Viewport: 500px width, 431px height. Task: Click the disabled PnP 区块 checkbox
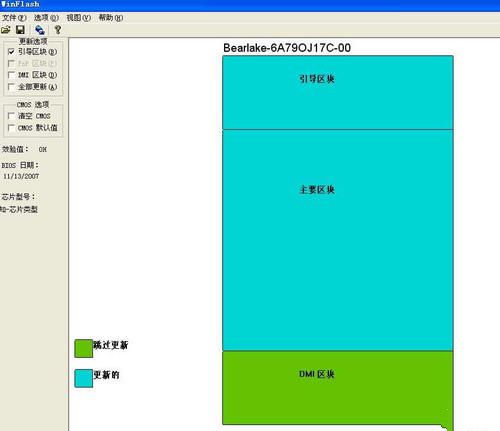[x=11, y=63]
